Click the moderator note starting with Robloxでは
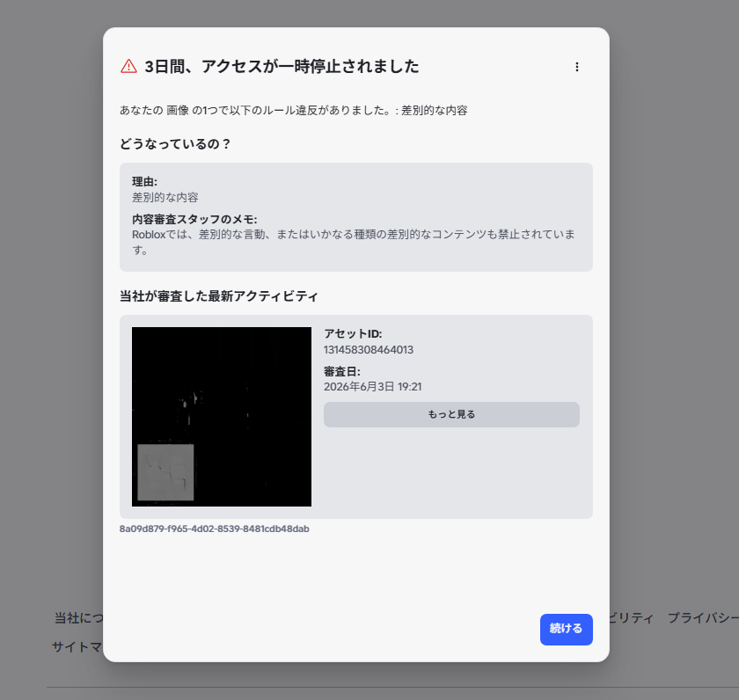Screen dimensions: 739x700 tap(354, 242)
